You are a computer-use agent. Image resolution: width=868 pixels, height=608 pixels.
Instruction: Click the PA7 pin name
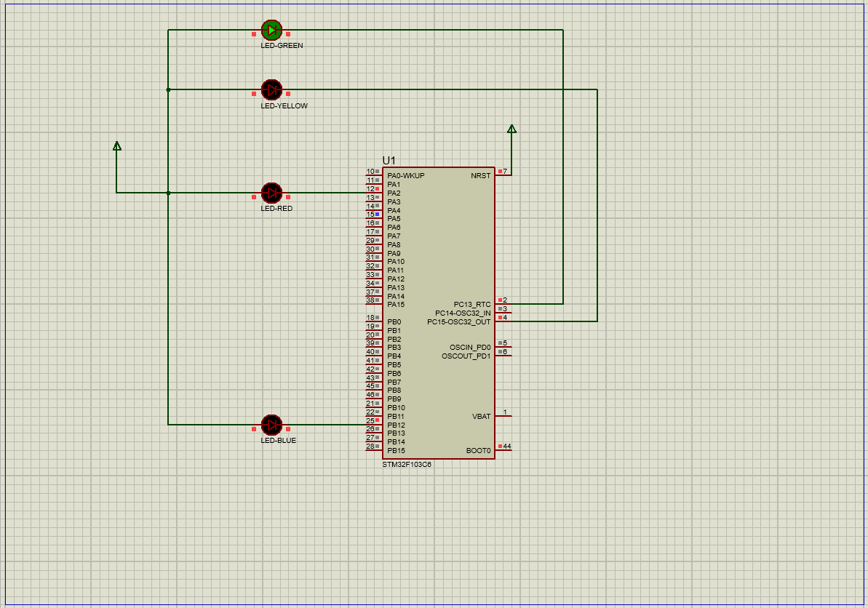pos(394,236)
